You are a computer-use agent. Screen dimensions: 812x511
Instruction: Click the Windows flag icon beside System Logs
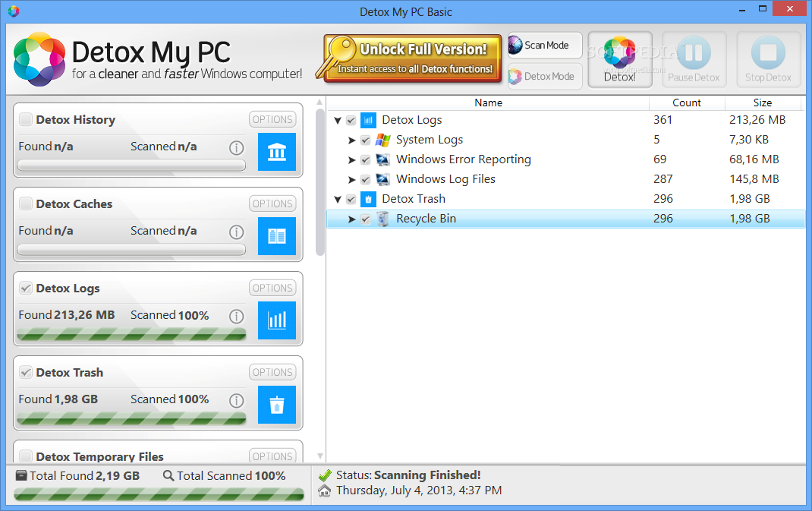coord(382,140)
